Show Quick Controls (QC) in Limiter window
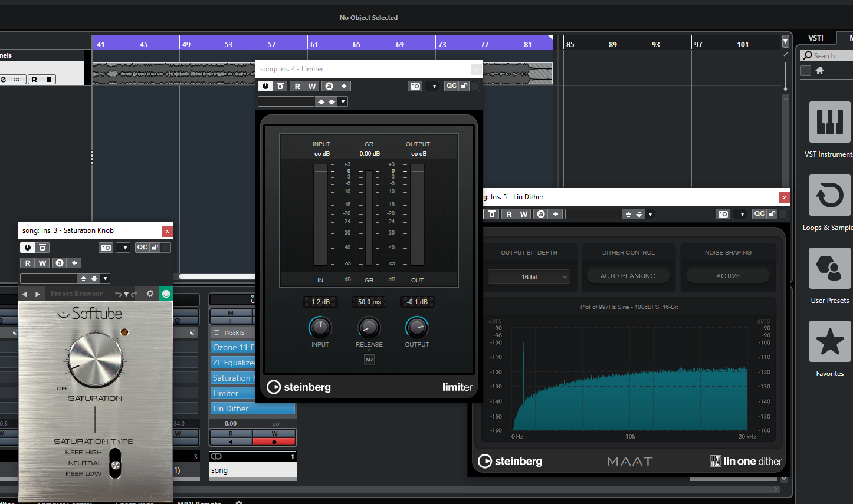 451,86
